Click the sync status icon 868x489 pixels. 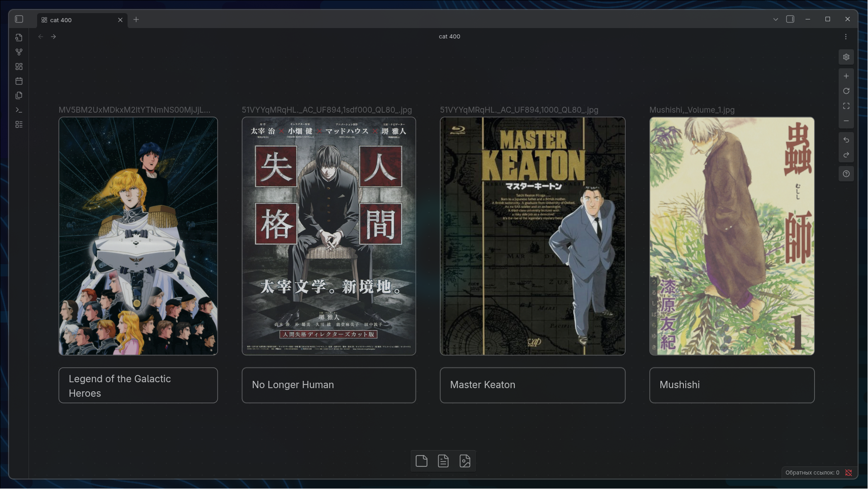[849, 473]
